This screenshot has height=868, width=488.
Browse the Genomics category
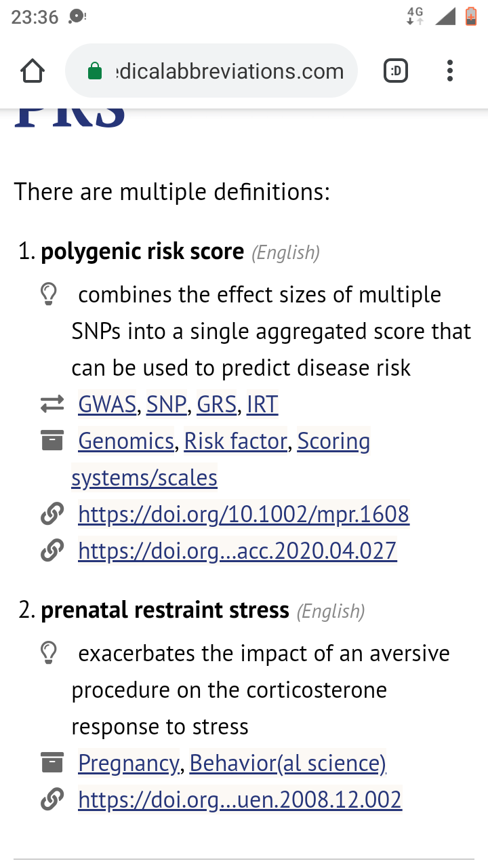point(126,441)
